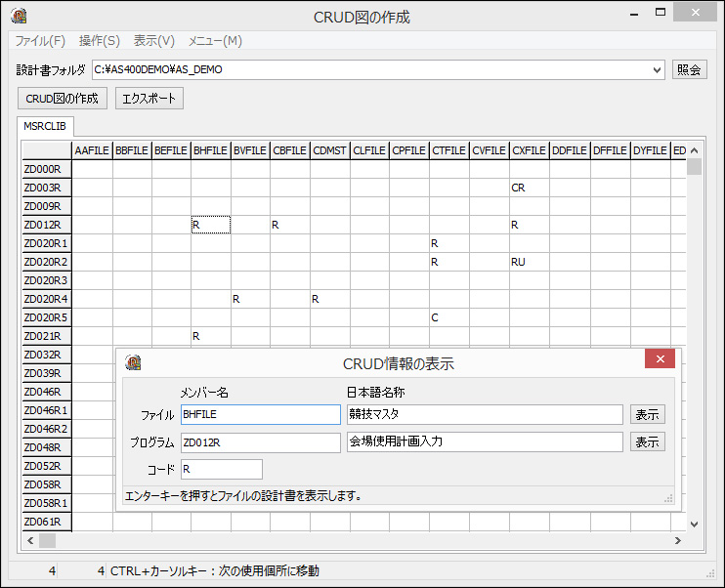The width and height of the screenshot is (725, 588).
Task: Select the ZD021R row header
Action: [47, 336]
